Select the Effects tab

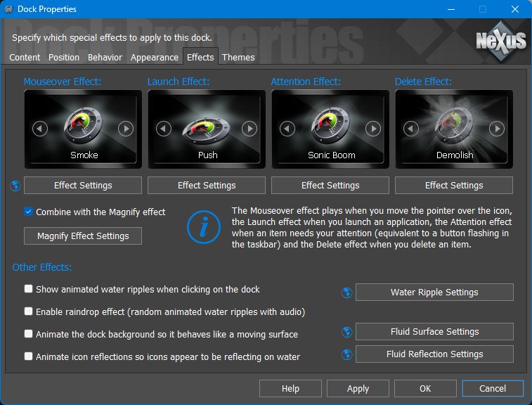[x=200, y=57]
